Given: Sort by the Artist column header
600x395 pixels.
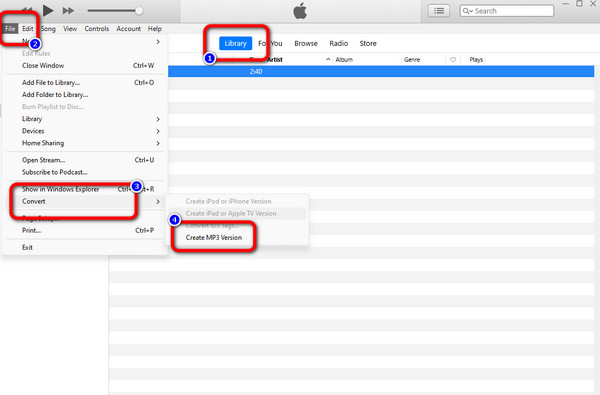Looking at the screenshot, I should tap(274, 60).
